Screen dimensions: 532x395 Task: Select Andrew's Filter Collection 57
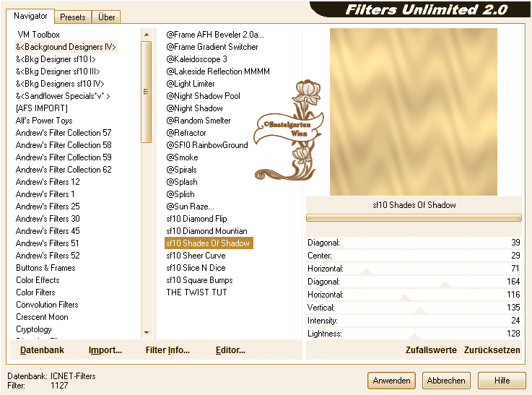pyautogui.click(x=64, y=133)
